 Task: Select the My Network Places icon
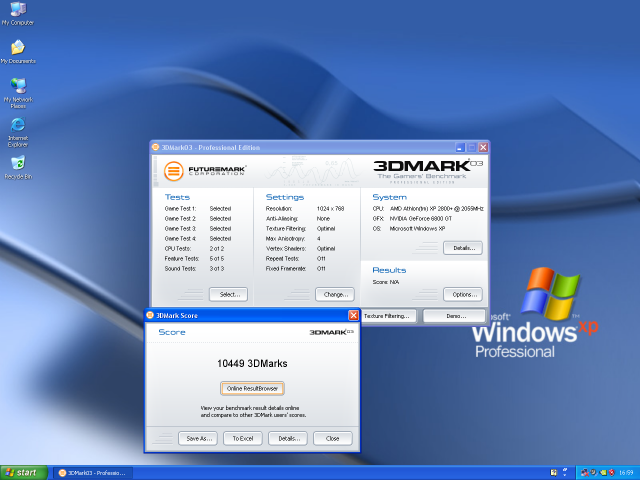[18, 93]
